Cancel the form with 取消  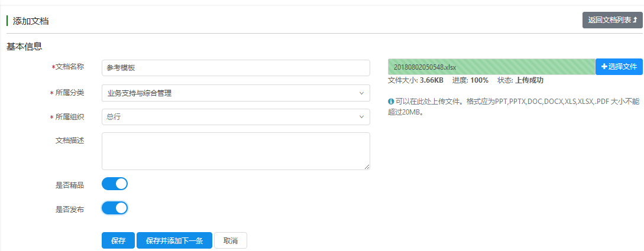pos(230,240)
